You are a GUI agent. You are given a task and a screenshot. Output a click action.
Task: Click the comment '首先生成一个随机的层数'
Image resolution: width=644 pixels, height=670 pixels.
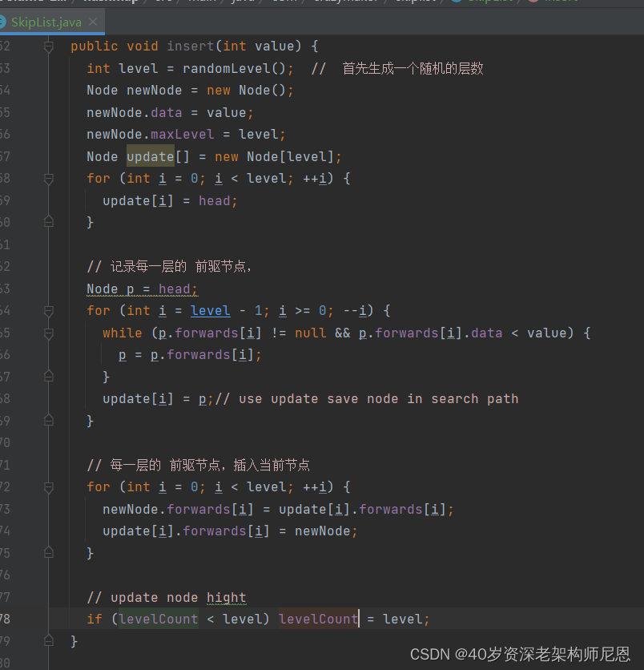pos(413,68)
